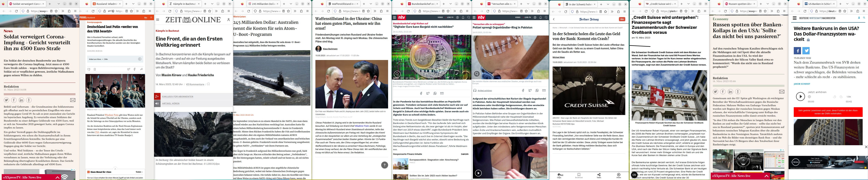Screen dimensions: 868x180
Task: Open list-all-tabs dropdown in Soldat verweigert window
Action: (x=58, y=4)
